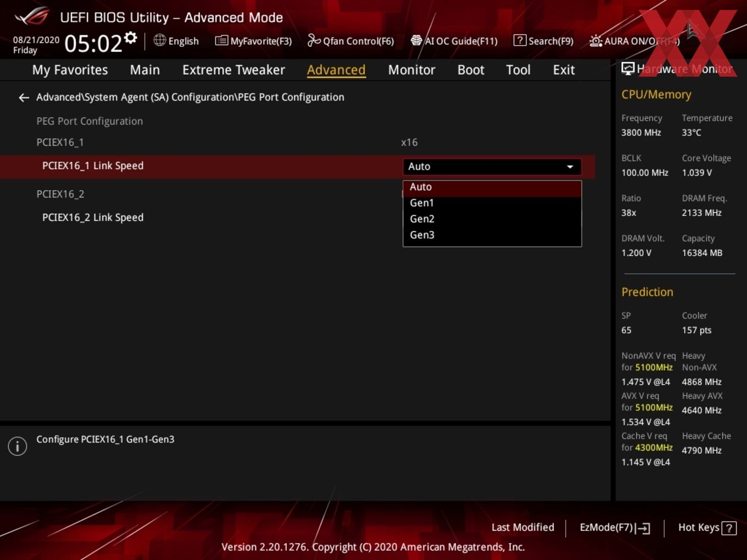This screenshot has height=560, width=747.
Task: Choose Gen3 link speed option
Action: point(492,235)
